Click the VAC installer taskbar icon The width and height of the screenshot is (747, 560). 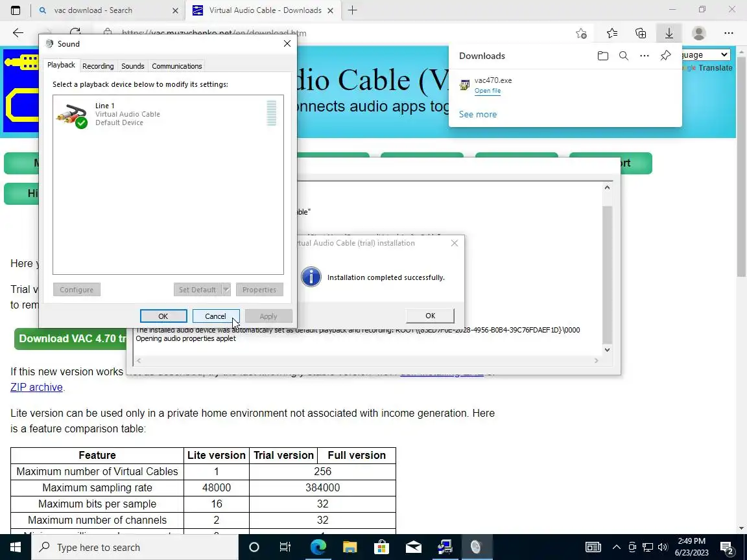pyautogui.click(x=445, y=547)
